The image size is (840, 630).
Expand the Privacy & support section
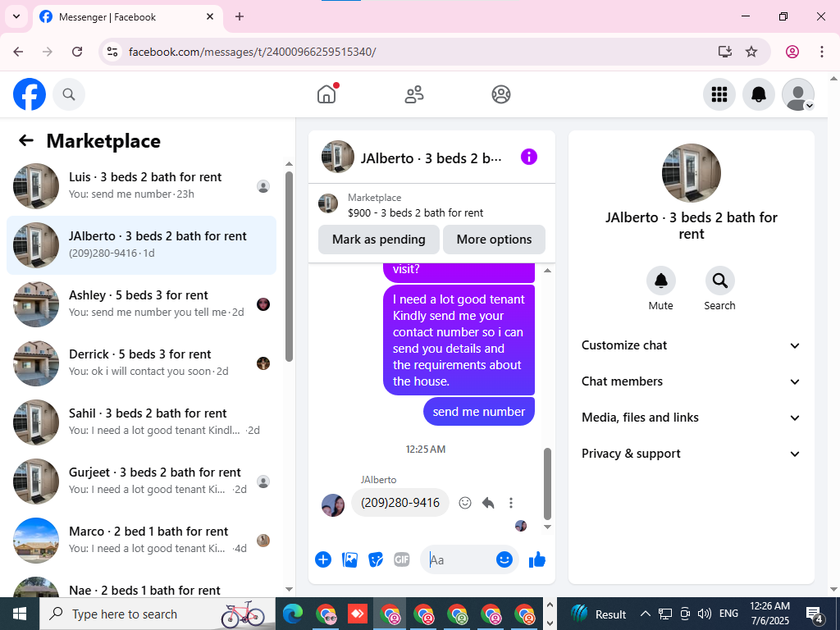691,454
